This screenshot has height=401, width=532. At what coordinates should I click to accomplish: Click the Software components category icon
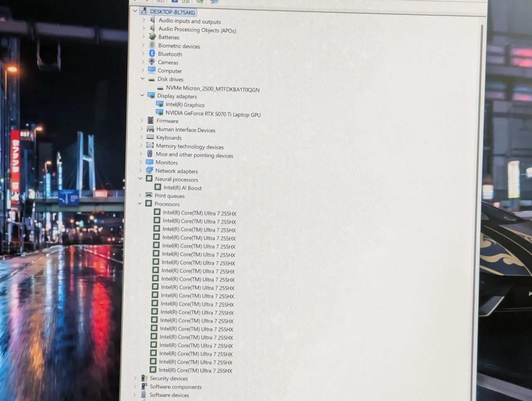(144, 386)
